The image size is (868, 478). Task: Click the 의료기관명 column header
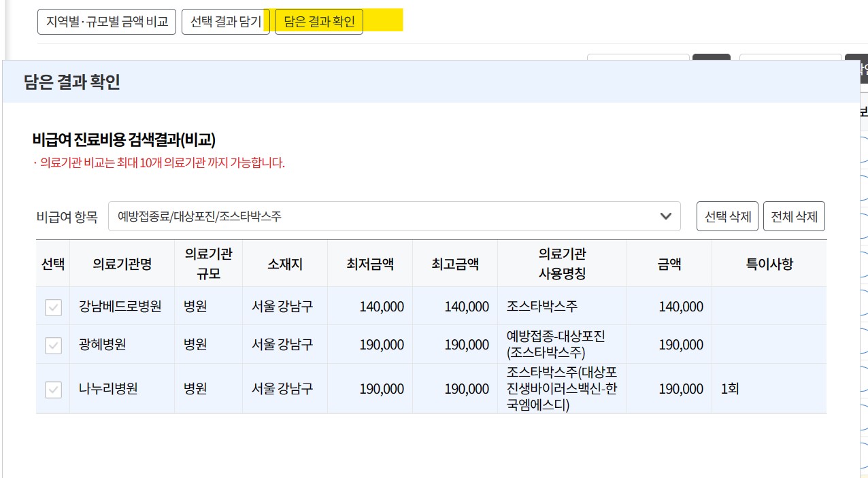click(121, 264)
